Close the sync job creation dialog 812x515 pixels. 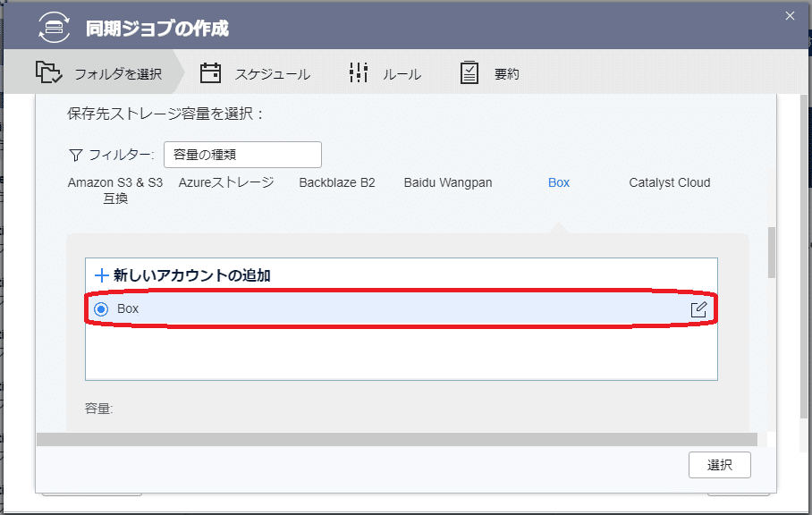[x=790, y=16]
